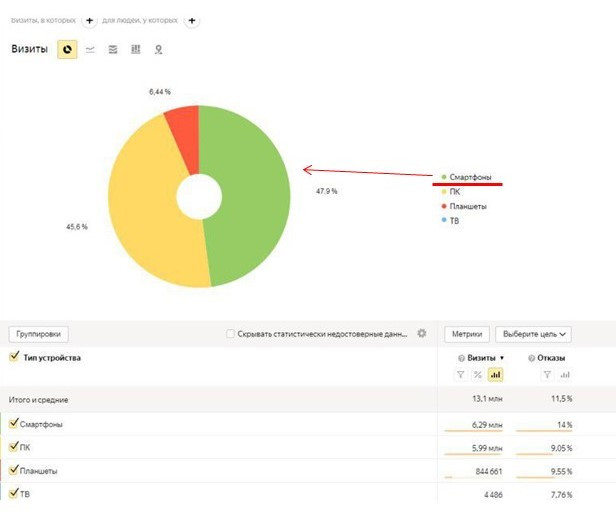
Task: Show Визиты as percent icon
Action: click(x=478, y=375)
